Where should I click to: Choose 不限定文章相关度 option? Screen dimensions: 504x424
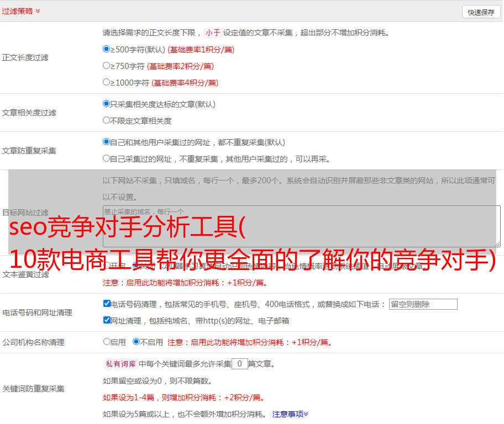click(x=107, y=120)
